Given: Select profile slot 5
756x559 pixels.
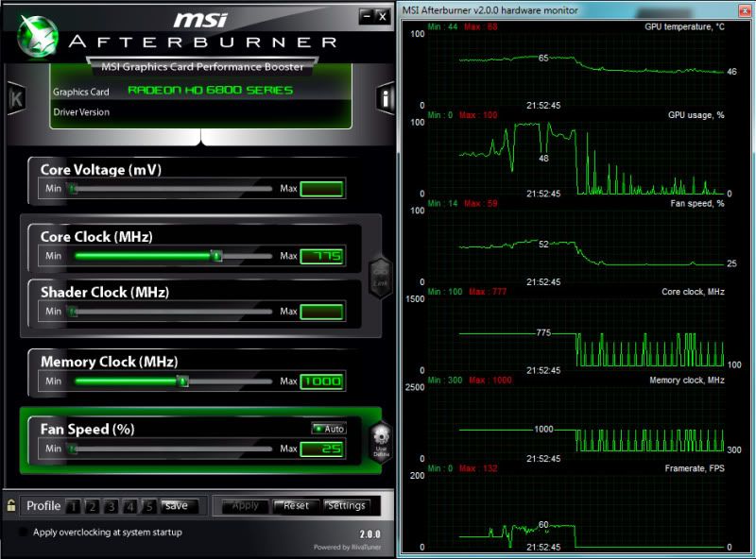Looking at the screenshot, I should 148,506.
